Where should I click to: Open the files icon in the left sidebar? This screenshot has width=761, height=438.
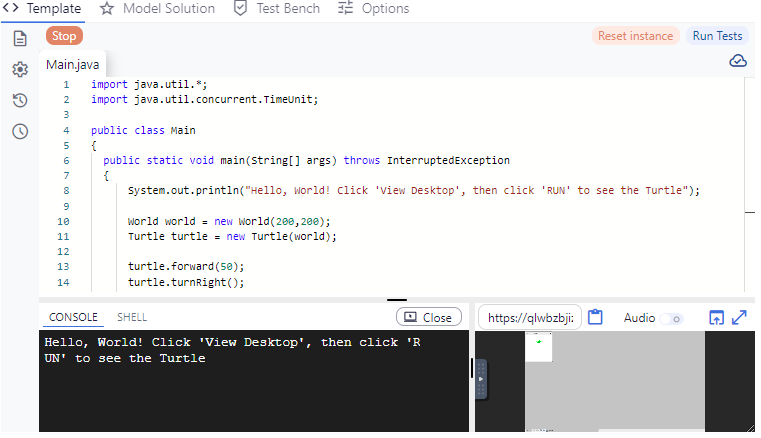click(19, 39)
